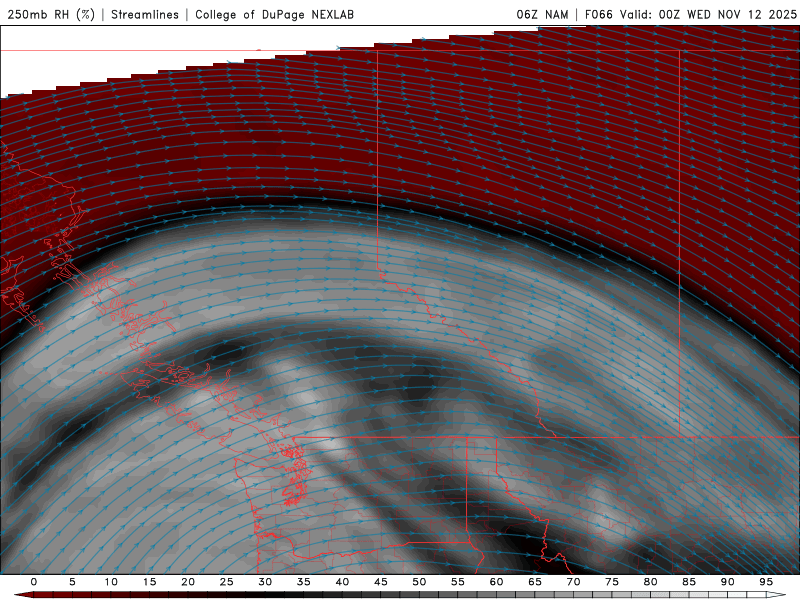Click the '35' colorbar scale label
This screenshot has height=600, width=800.
304,582
